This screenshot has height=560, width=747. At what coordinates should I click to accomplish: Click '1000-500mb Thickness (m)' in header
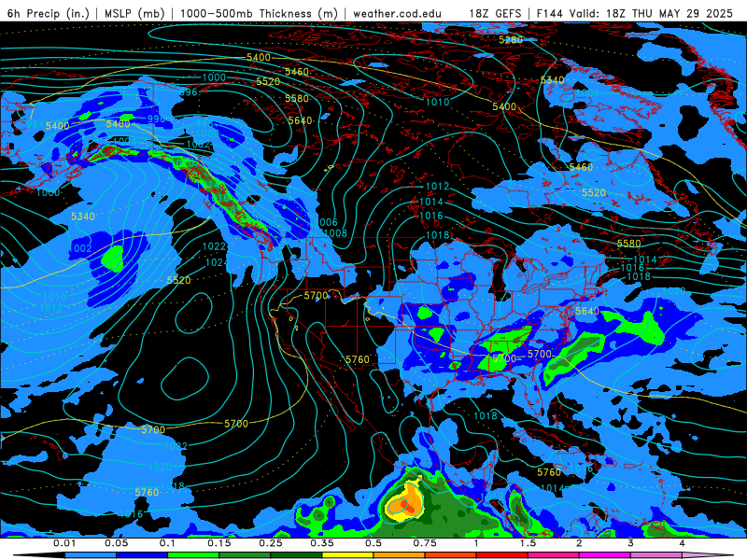click(x=259, y=13)
